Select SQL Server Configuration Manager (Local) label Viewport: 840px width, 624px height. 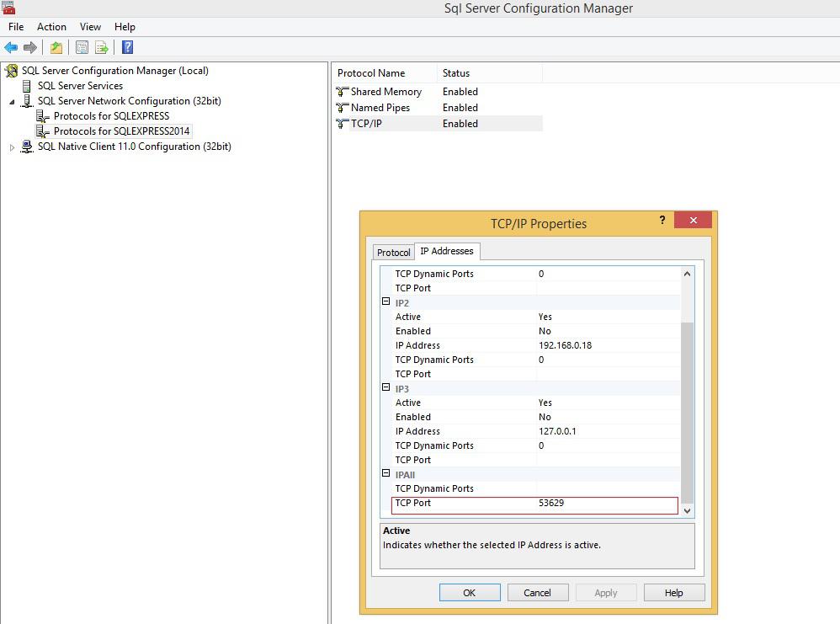click(x=115, y=71)
